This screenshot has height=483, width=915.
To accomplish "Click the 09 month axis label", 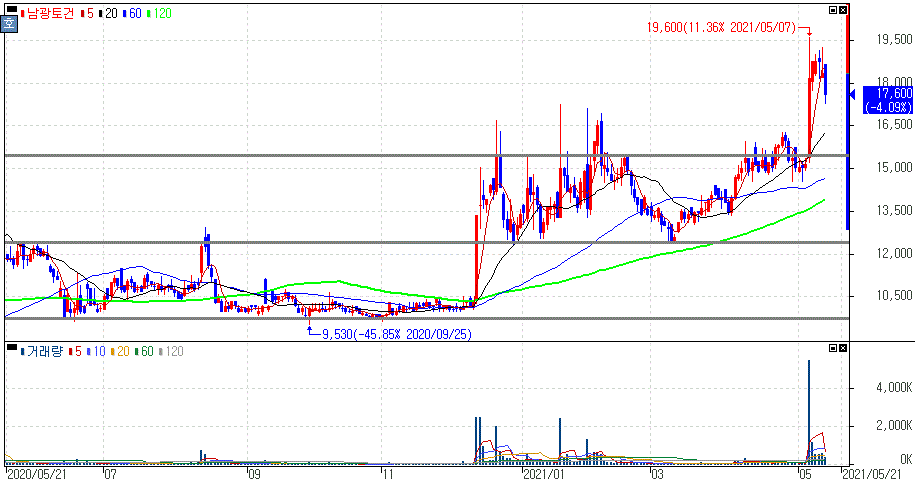I will point(253,474).
